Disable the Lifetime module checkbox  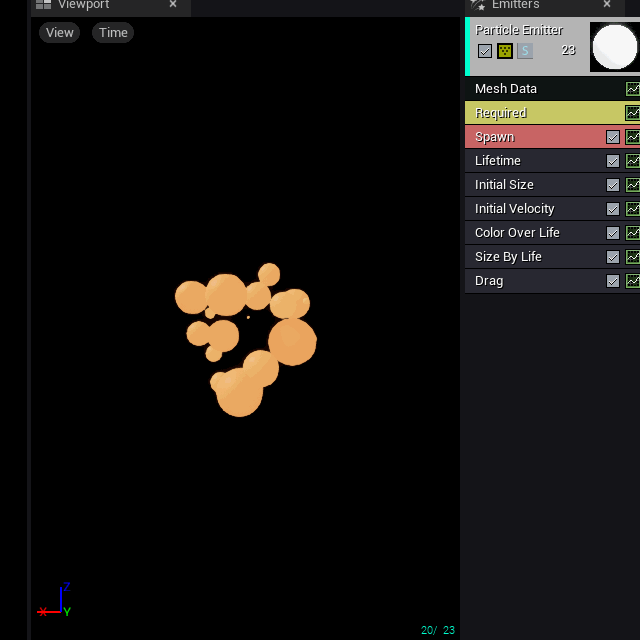click(x=613, y=161)
